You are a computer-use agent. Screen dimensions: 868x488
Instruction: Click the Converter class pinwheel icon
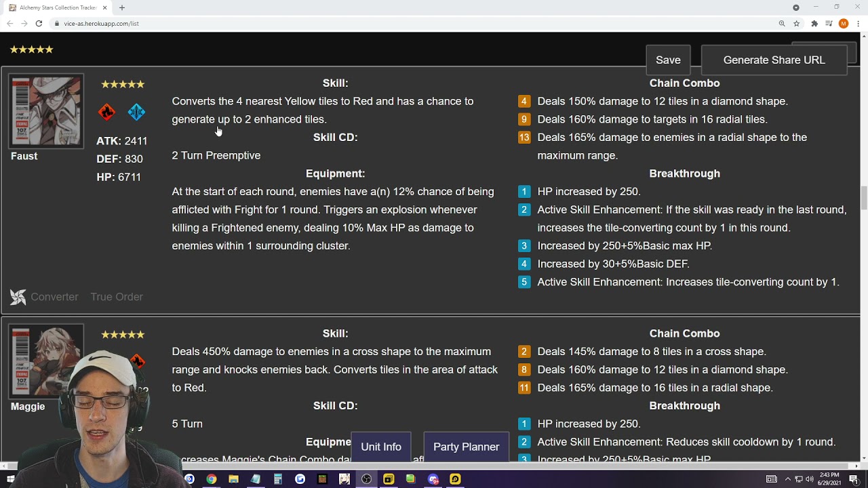click(x=18, y=297)
